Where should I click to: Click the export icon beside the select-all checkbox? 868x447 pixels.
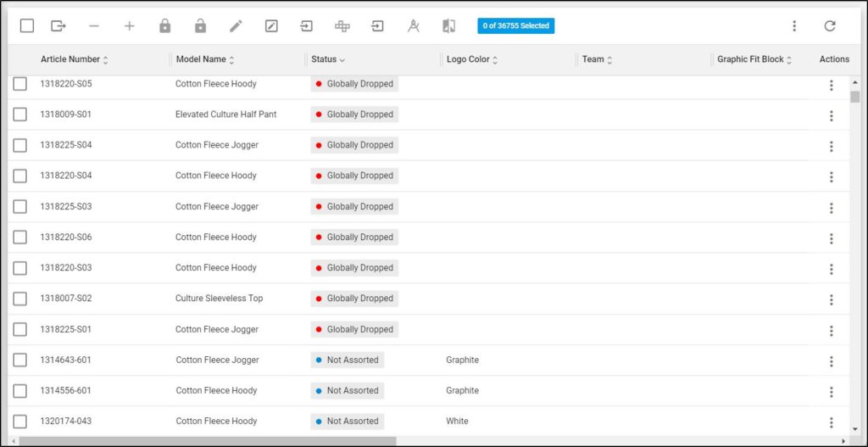(x=58, y=26)
